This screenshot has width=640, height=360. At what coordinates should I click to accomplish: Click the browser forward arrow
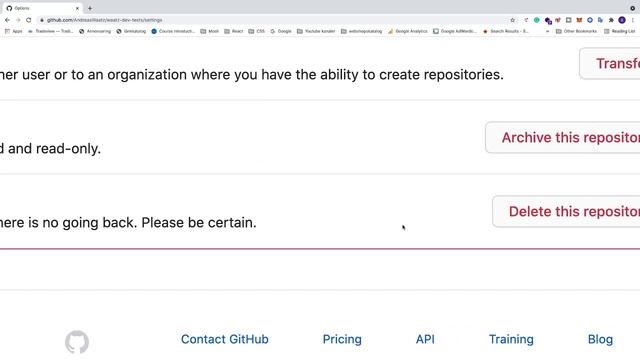click(x=18, y=20)
